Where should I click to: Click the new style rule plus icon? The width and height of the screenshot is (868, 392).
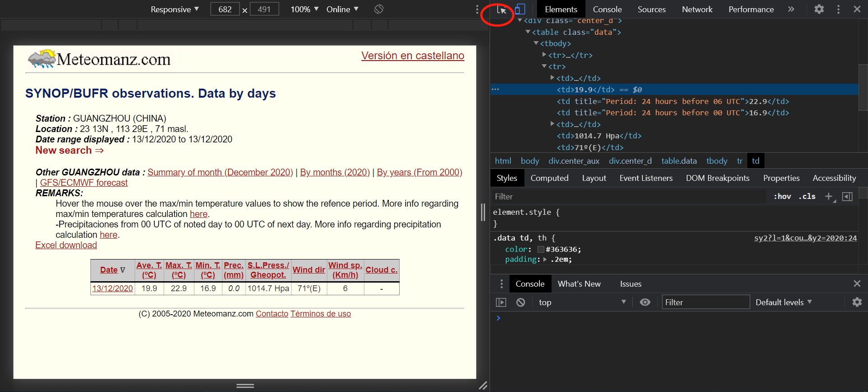click(829, 196)
